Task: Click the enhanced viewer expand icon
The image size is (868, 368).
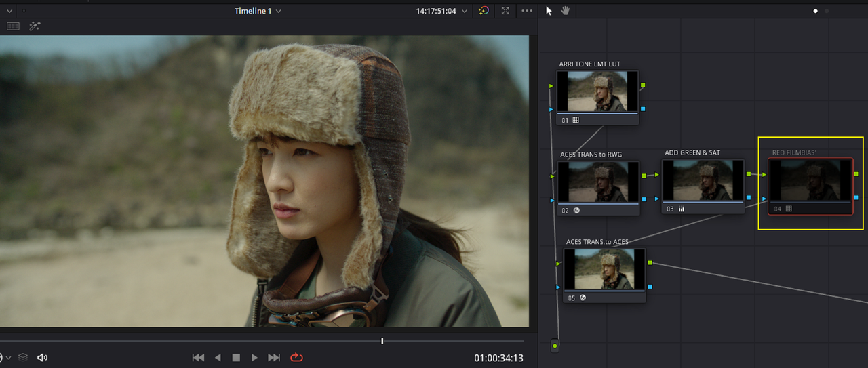Action: (505, 11)
